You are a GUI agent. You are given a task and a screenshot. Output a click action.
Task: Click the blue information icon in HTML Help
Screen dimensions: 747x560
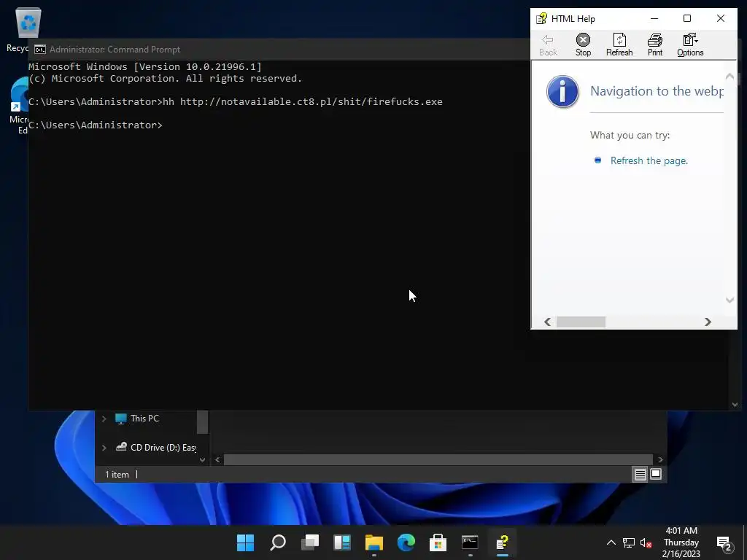562,91
